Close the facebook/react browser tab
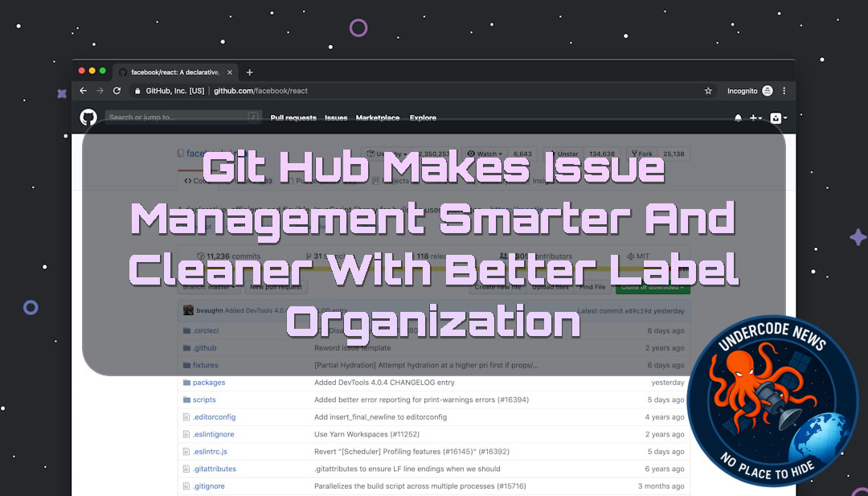 (x=230, y=72)
